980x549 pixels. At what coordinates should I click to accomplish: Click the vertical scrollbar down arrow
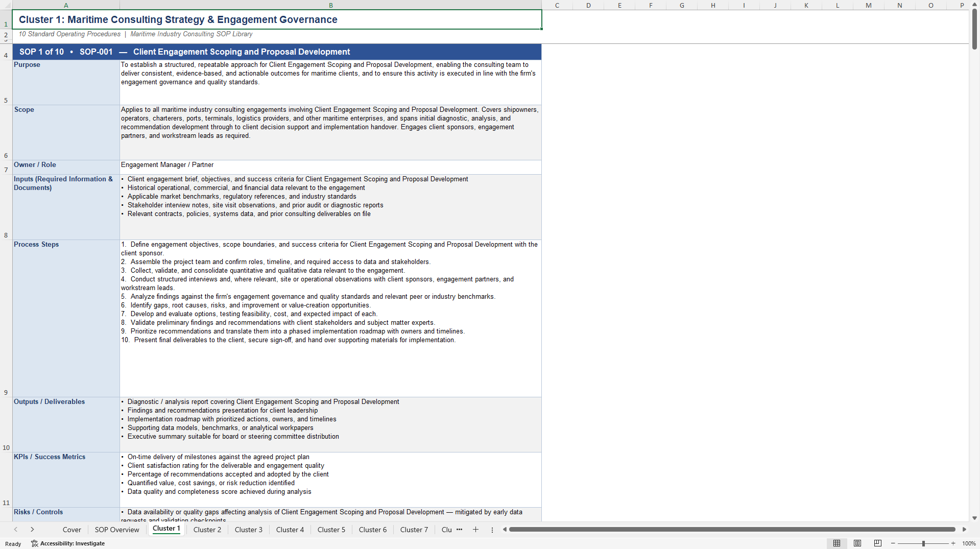coord(974,518)
